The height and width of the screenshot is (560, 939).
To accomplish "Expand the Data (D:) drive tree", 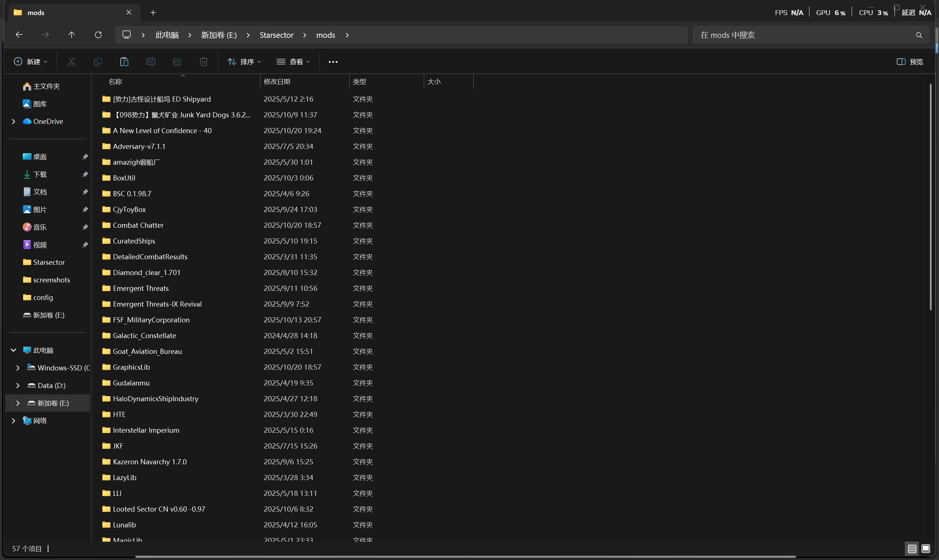I will coord(18,385).
